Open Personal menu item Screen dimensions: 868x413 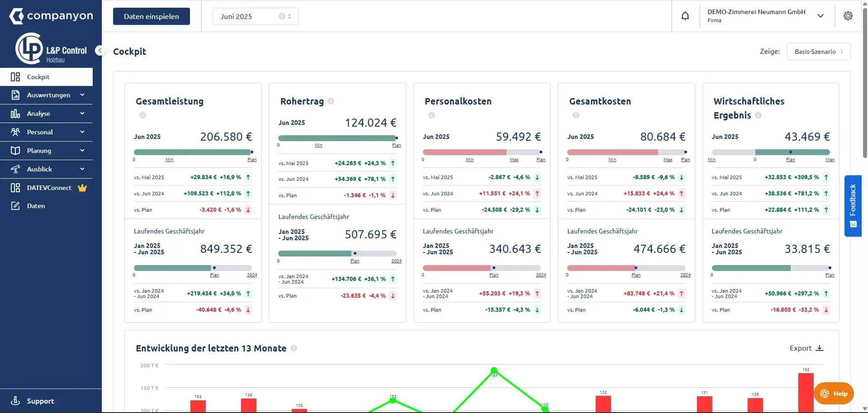46,132
